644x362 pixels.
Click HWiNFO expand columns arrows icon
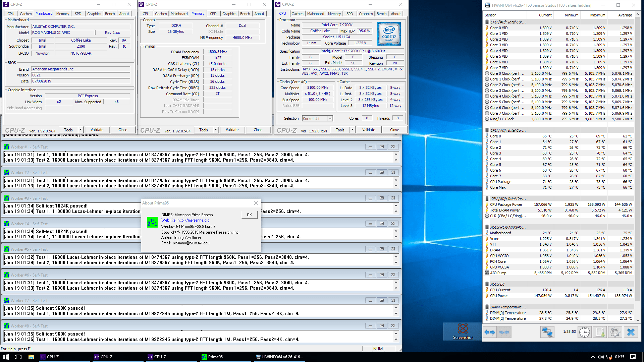tap(490, 332)
